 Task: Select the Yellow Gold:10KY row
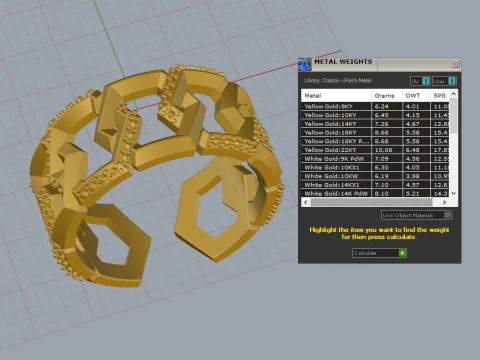[376, 115]
